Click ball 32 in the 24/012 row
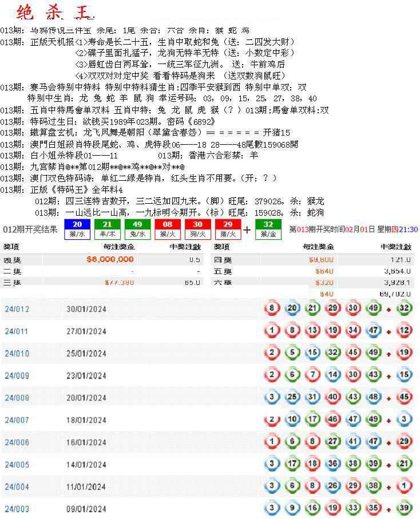Screen dimensions: 420x519 (405, 308)
